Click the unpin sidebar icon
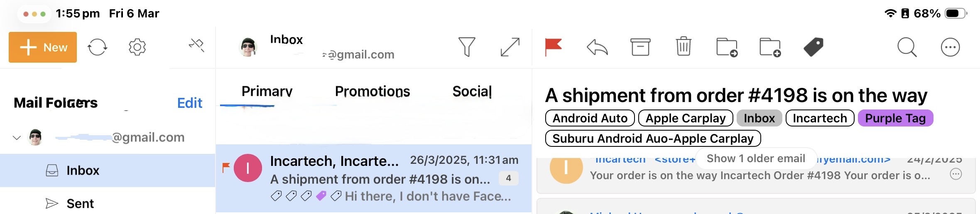This screenshot has height=214, width=980. 196,45
